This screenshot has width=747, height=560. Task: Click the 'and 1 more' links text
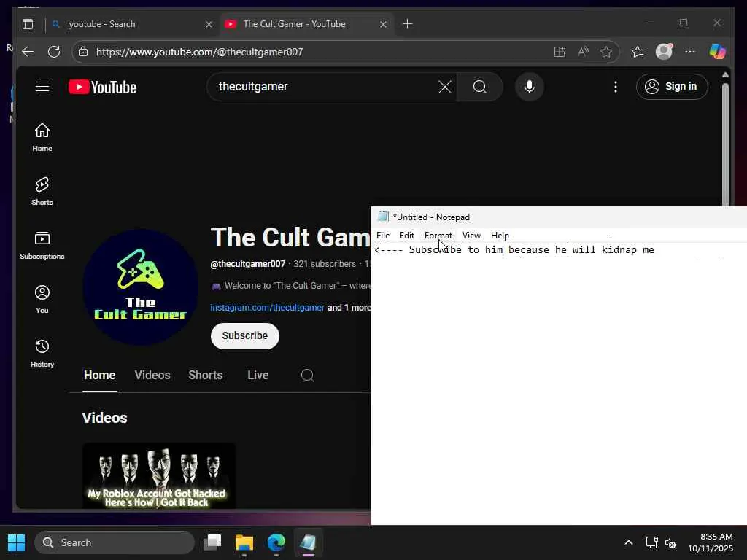[x=349, y=308]
